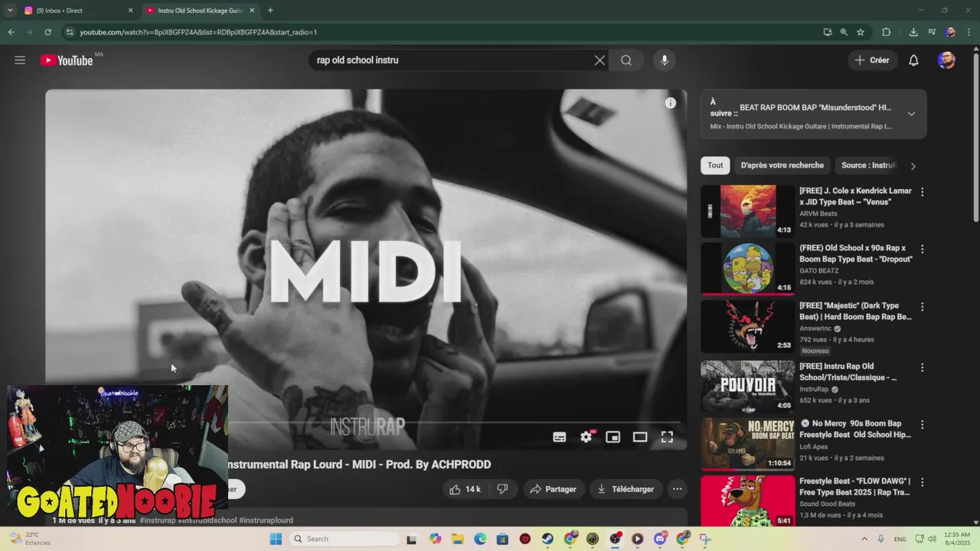Open Chrome media controls icon
Screen dimensions: 980x551
point(932,32)
